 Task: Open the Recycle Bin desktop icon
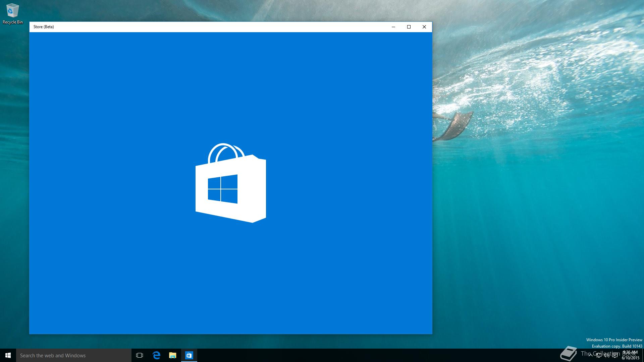(x=13, y=14)
